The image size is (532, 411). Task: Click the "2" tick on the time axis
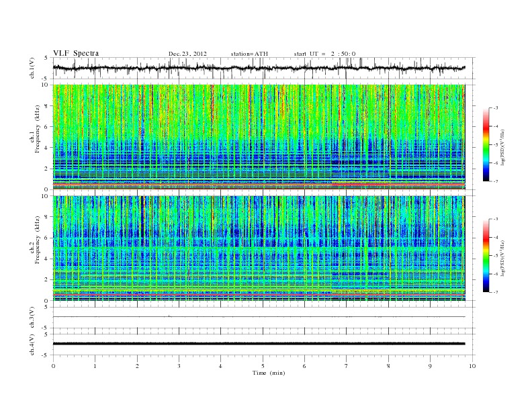(137, 366)
